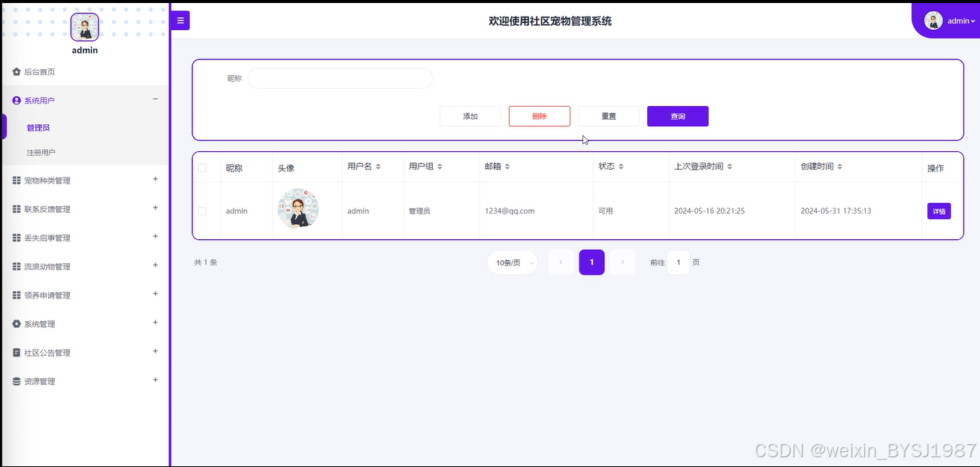Click the 共 1 条 total count text

(206, 262)
